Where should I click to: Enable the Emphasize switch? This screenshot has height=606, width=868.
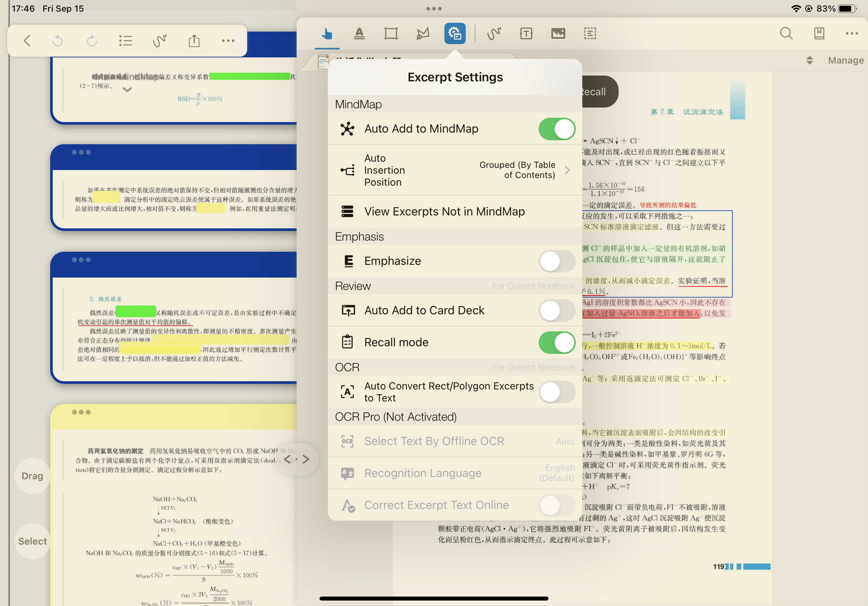click(x=556, y=261)
